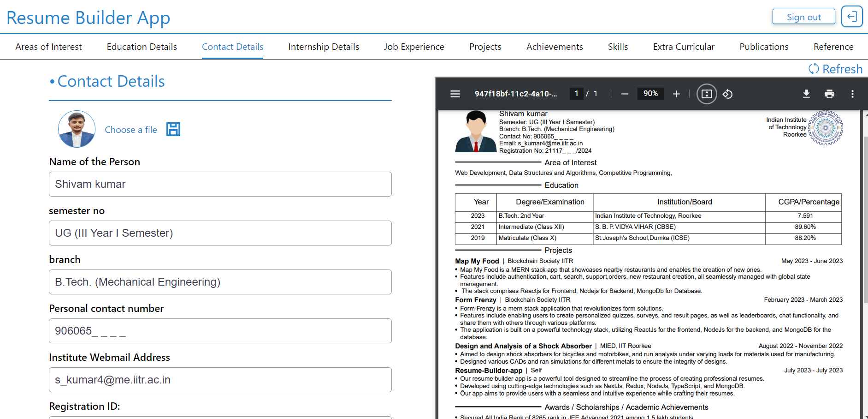The height and width of the screenshot is (419, 868).
Task: Click the Sign out button
Action: pyautogui.click(x=803, y=16)
